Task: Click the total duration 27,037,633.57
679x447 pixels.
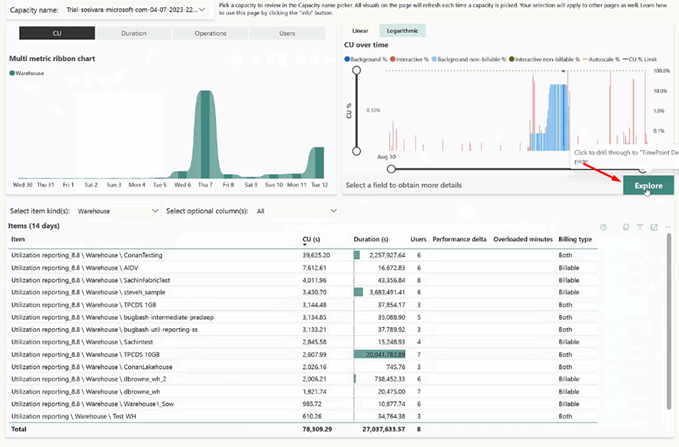Action: pos(384,429)
